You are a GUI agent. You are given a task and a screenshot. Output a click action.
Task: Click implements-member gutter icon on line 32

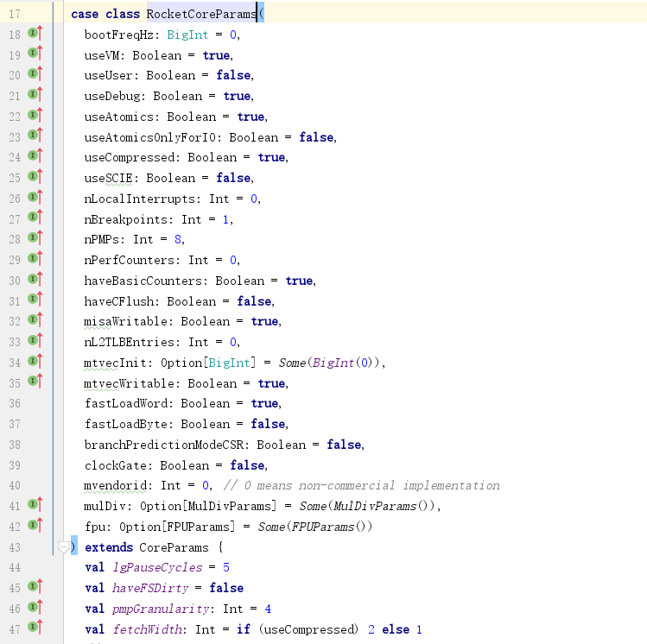click(35, 320)
